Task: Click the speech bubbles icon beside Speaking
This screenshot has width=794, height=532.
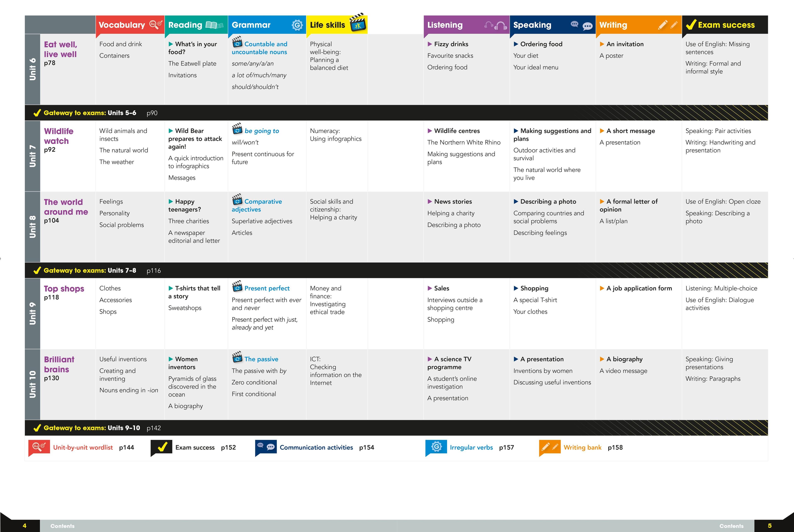Action: click(582, 25)
